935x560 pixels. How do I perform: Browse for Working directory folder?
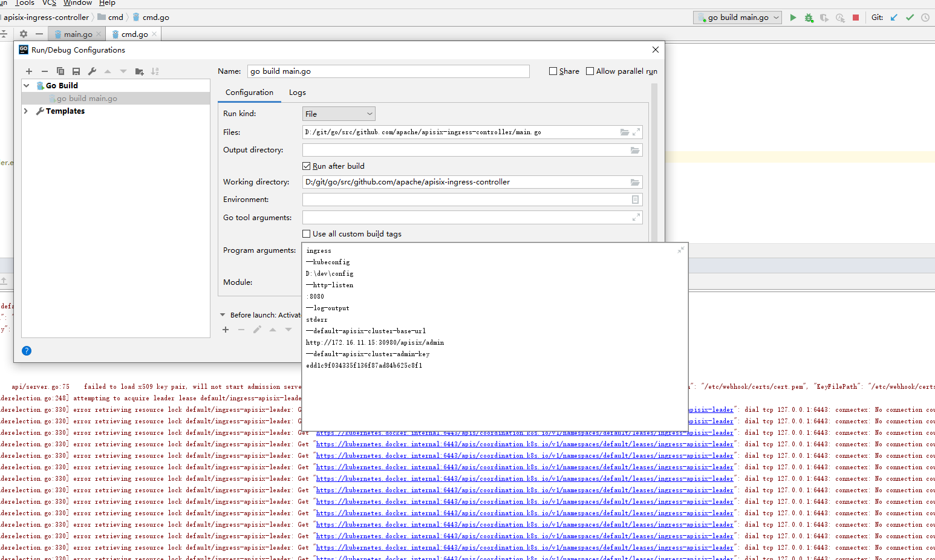[635, 182]
